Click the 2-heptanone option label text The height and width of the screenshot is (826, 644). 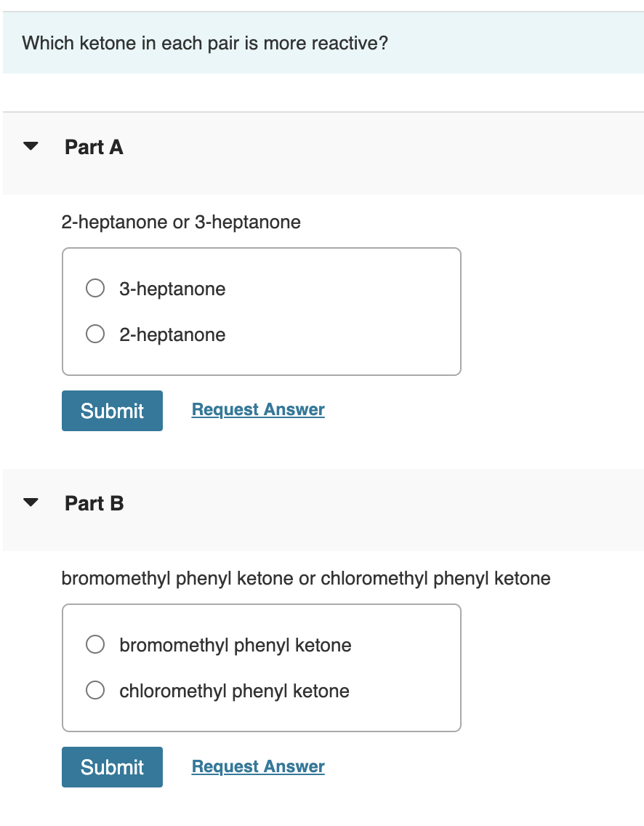172,334
